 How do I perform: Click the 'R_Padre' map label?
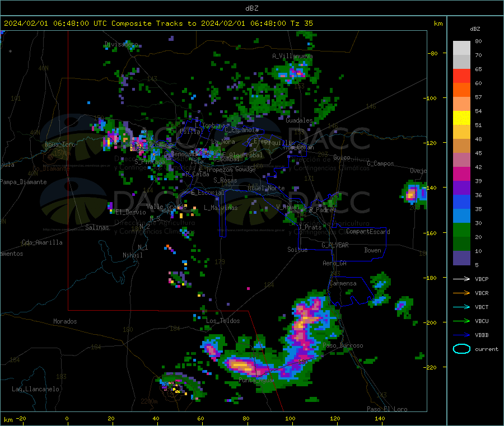coord(321,210)
